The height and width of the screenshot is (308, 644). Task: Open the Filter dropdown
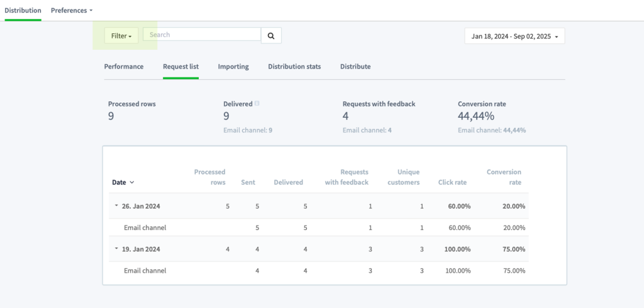point(121,36)
